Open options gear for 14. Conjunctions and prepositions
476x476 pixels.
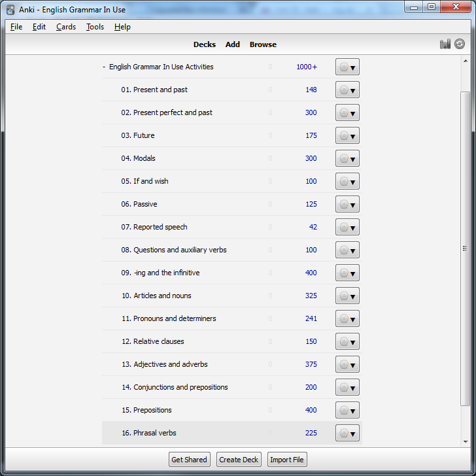point(347,387)
